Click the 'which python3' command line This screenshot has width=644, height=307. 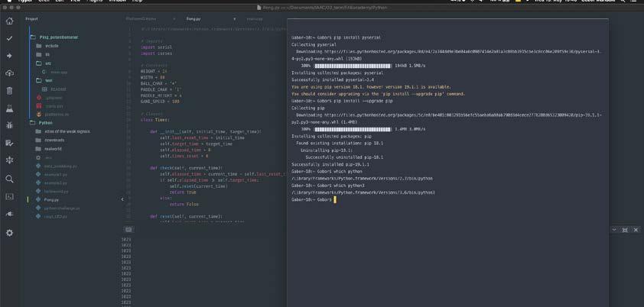(x=347, y=186)
